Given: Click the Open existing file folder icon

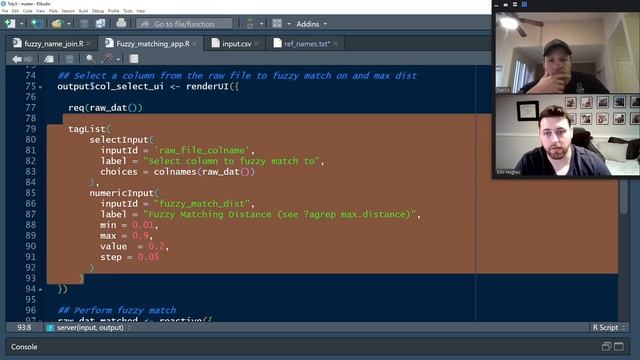Looking at the screenshot, I should 57,24.
